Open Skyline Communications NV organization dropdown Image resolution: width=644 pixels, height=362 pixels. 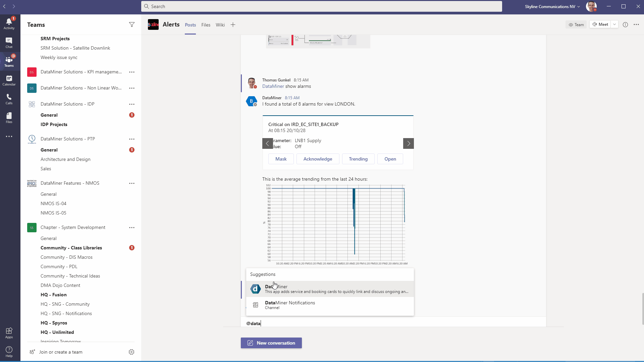[552, 6]
